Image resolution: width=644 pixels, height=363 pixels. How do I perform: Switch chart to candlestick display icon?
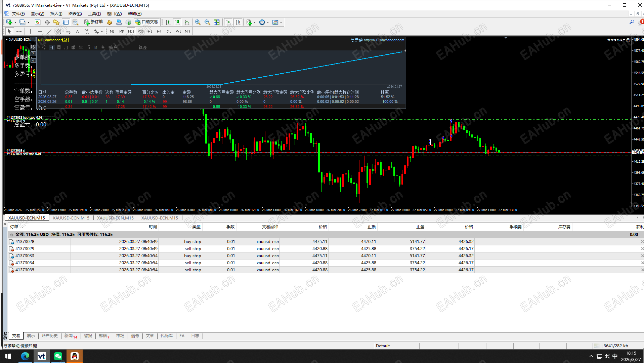pyautogui.click(x=177, y=22)
